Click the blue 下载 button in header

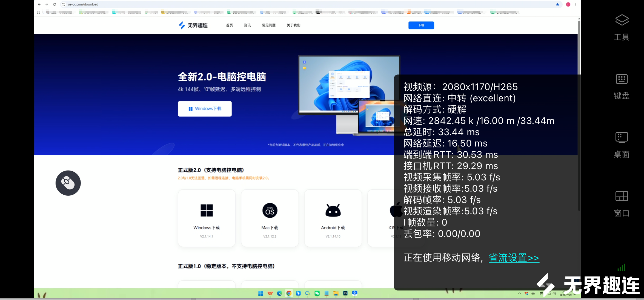(x=421, y=25)
